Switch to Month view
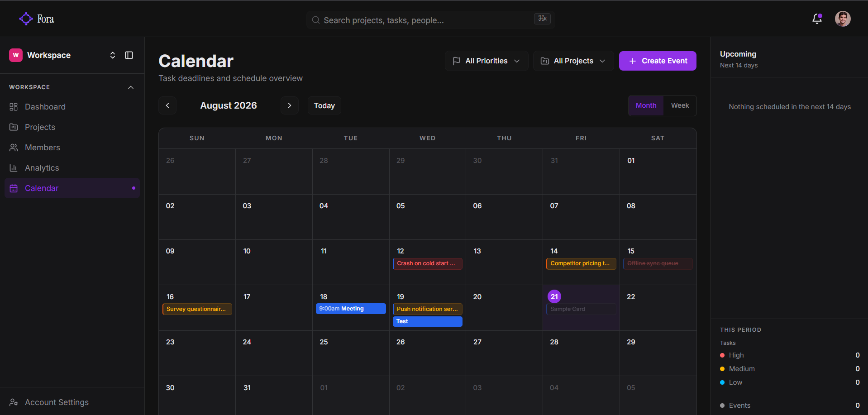Screen dimensions: 868x415 pyautogui.click(x=646, y=105)
